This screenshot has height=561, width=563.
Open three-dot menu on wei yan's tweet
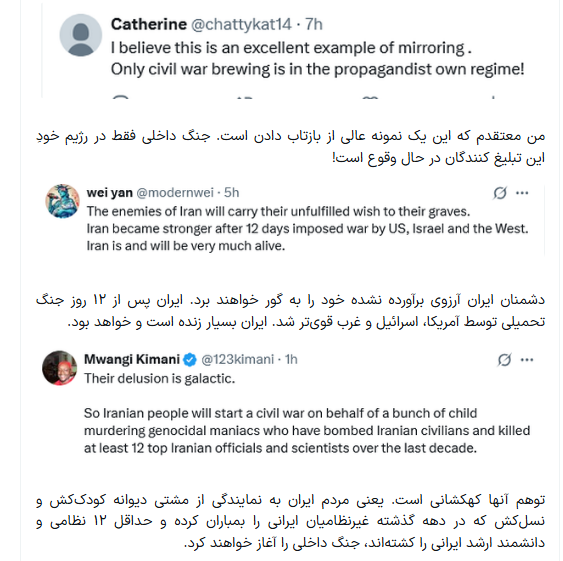(x=522, y=193)
